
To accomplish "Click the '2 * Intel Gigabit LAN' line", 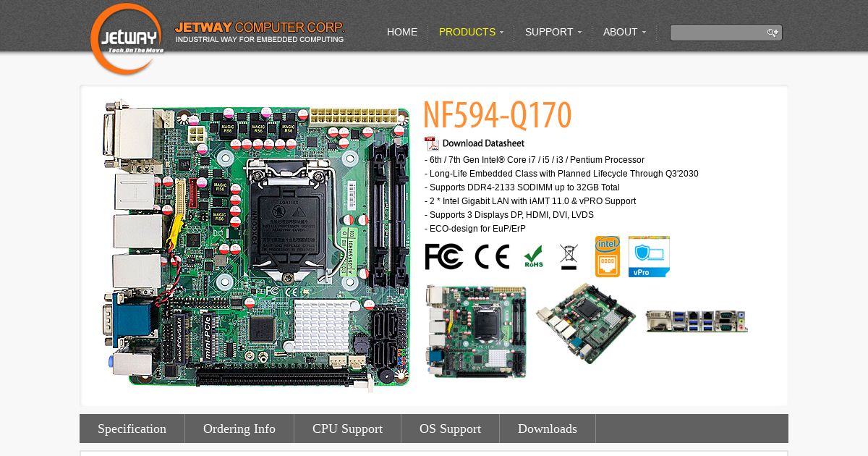I will tap(530, 201).
